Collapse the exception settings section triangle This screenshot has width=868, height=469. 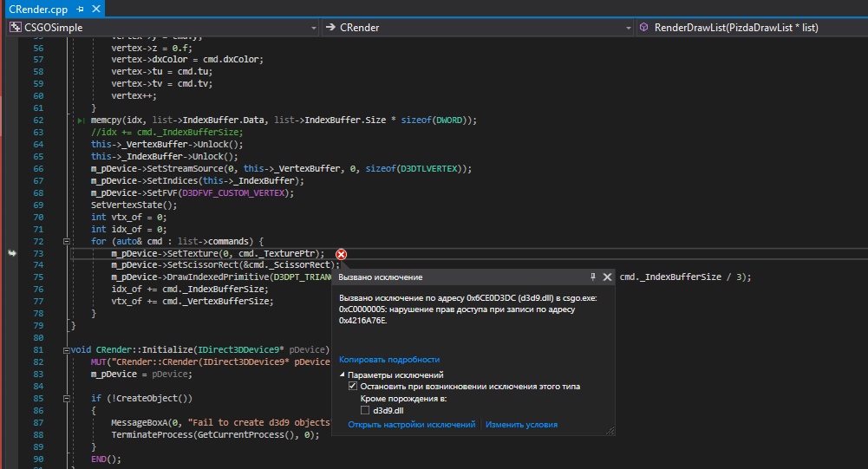(343, 375)
